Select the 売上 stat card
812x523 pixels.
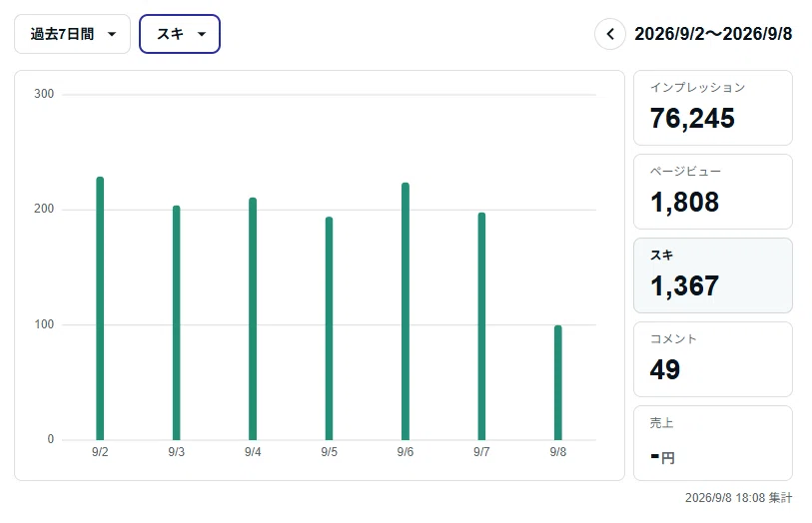point(712,443)
